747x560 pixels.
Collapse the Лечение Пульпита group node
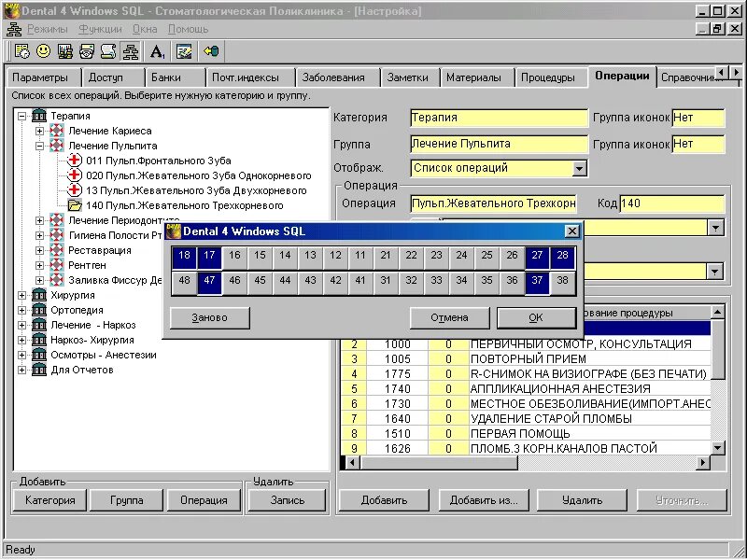pyautogui.click(x=39, y=146)
